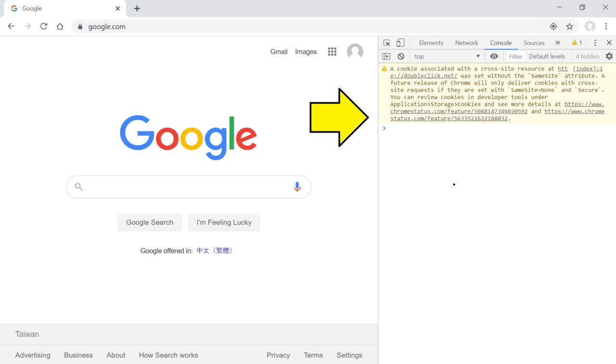The image size is (616, 364).
Task: Open the Google apps grid icon
Action: click(332, 51)
